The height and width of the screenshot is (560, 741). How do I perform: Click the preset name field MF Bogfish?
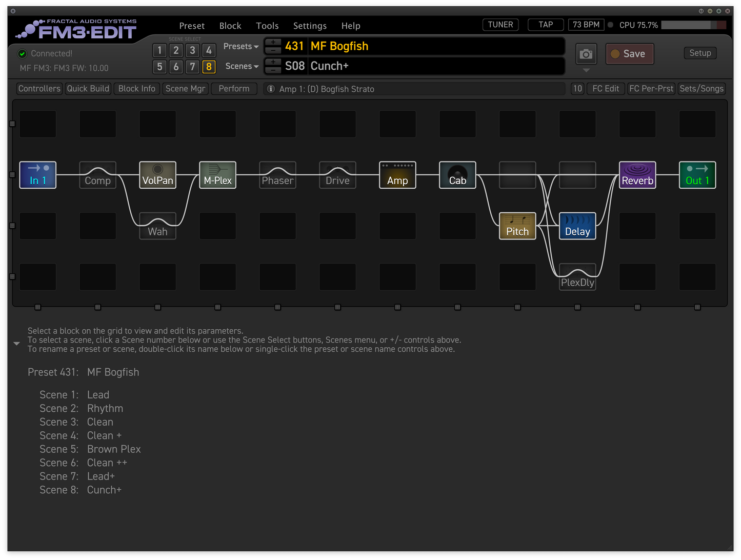tap(339, 46)
